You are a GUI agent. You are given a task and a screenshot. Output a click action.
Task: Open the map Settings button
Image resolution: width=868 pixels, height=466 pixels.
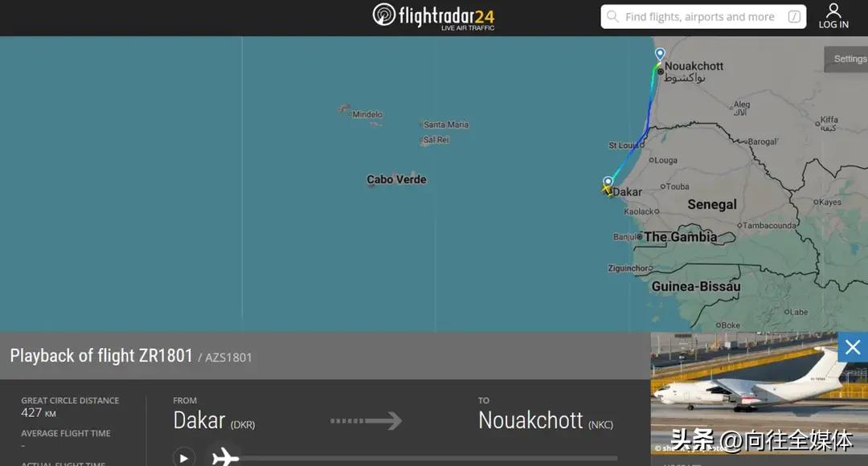(x=847, y=59)
